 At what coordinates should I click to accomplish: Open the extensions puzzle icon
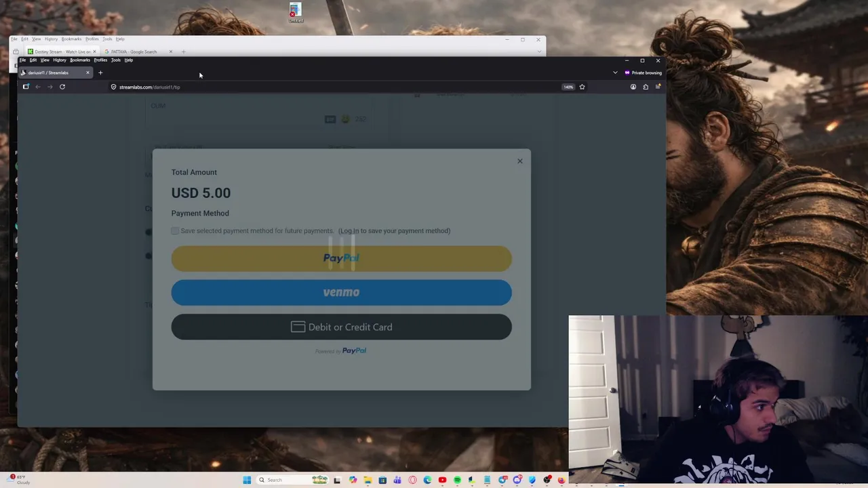646,87
